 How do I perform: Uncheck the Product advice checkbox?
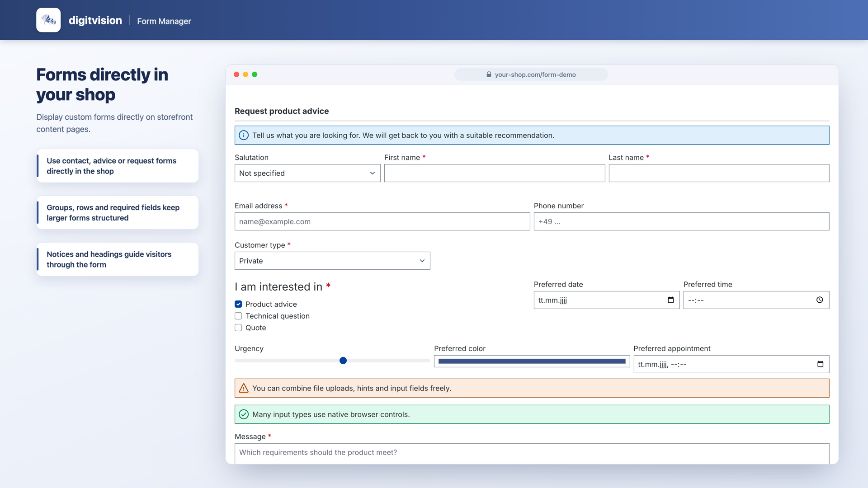pos(238,304)
